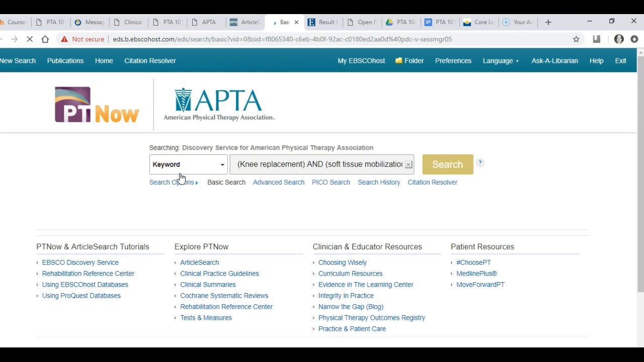Switch to the APTA browser tab
This screenshot has width=644, height=362.
coord(206,22)
